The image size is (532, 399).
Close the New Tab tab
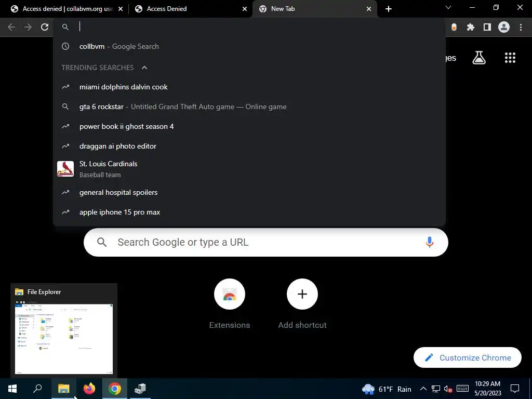369,9
